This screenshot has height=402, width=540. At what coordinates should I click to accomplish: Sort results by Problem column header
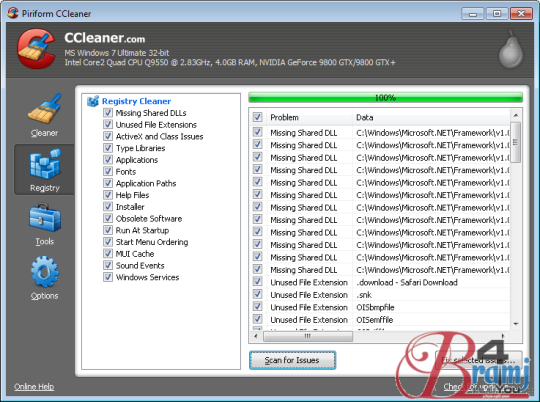tap(309, 117)
